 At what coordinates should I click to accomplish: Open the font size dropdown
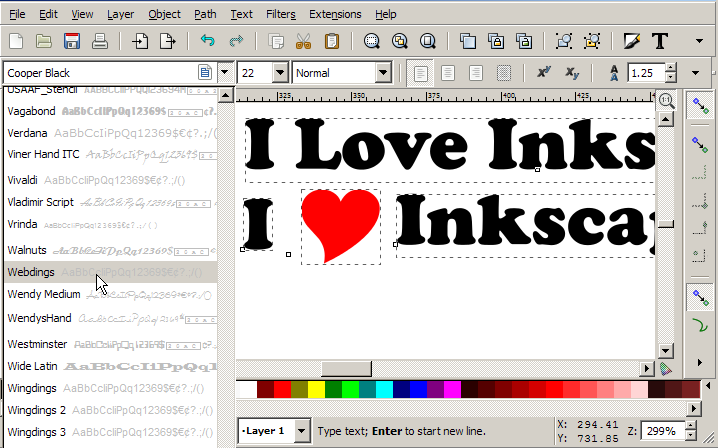[280, 73]
